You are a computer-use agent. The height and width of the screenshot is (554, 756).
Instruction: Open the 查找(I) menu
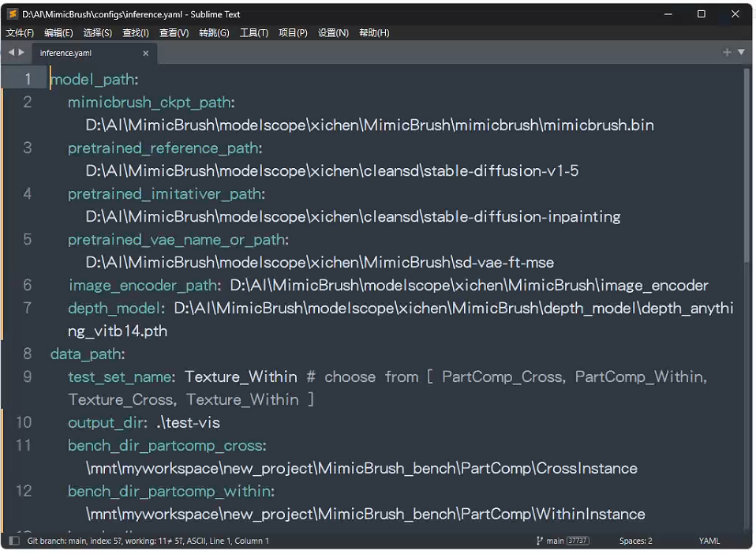tap(136, 33)
